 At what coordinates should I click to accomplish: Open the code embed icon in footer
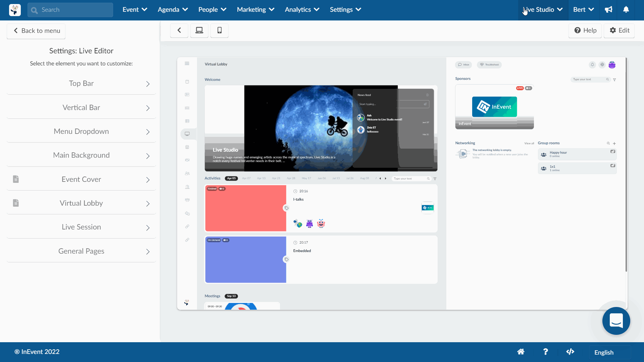pos(570,352)
